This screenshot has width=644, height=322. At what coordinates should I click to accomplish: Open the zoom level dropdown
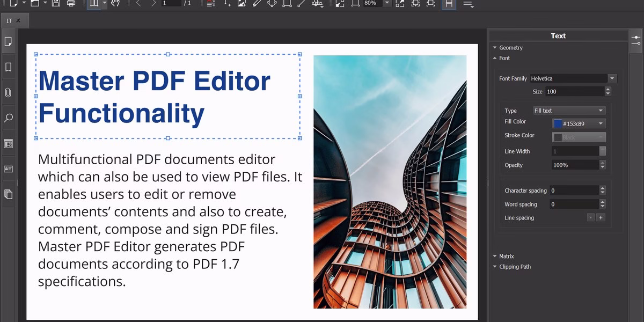coord(387,3)
